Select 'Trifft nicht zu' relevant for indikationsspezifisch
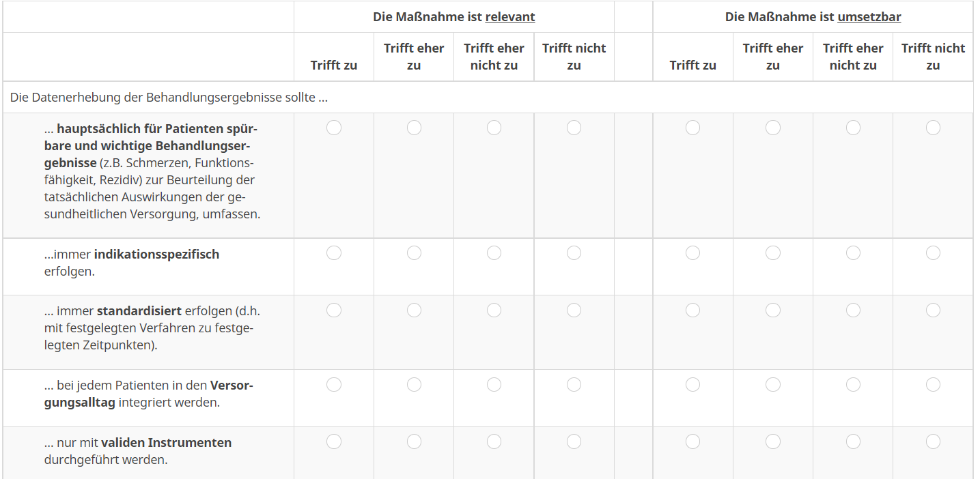980x479 pixels. 574,253
